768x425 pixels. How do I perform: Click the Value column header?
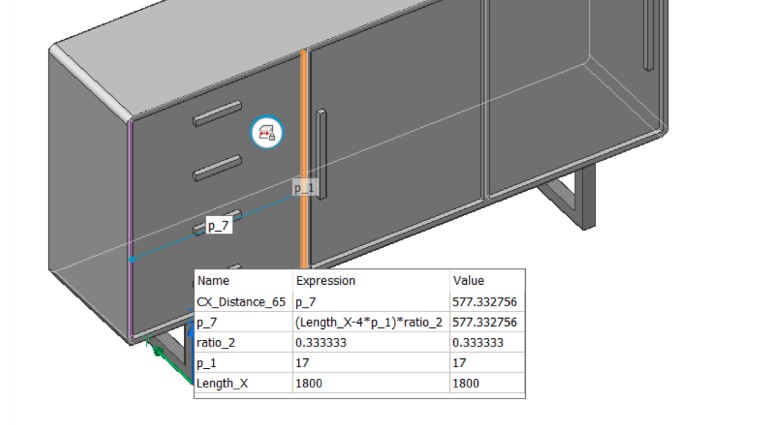click(x=487, y=281)
